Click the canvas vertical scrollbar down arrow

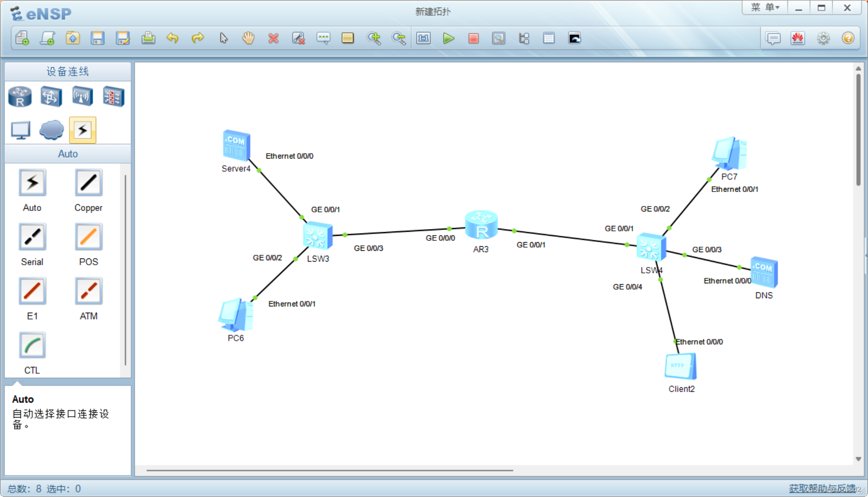(x=858, y=459)
